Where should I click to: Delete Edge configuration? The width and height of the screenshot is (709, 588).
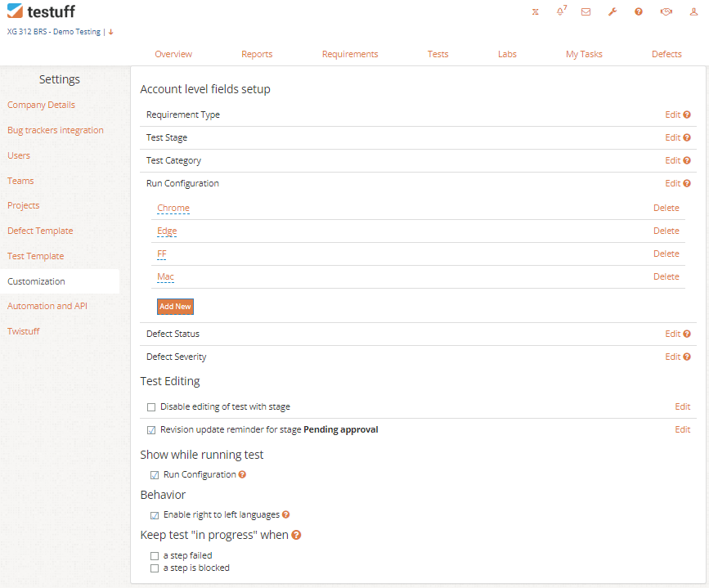[666, 231]
